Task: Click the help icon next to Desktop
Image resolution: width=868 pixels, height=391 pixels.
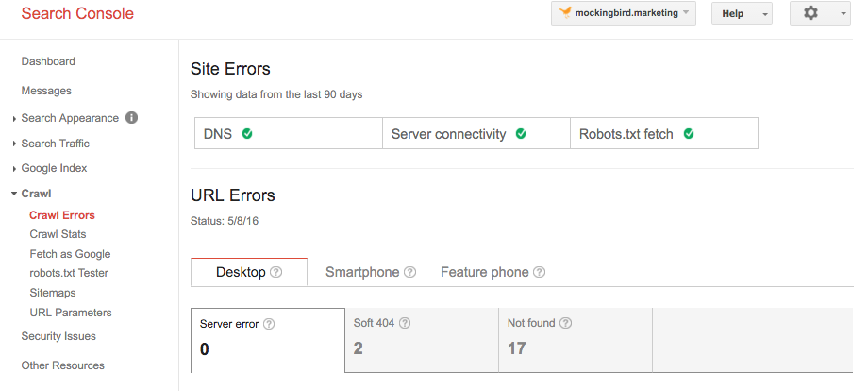Action: coord(275,273)
